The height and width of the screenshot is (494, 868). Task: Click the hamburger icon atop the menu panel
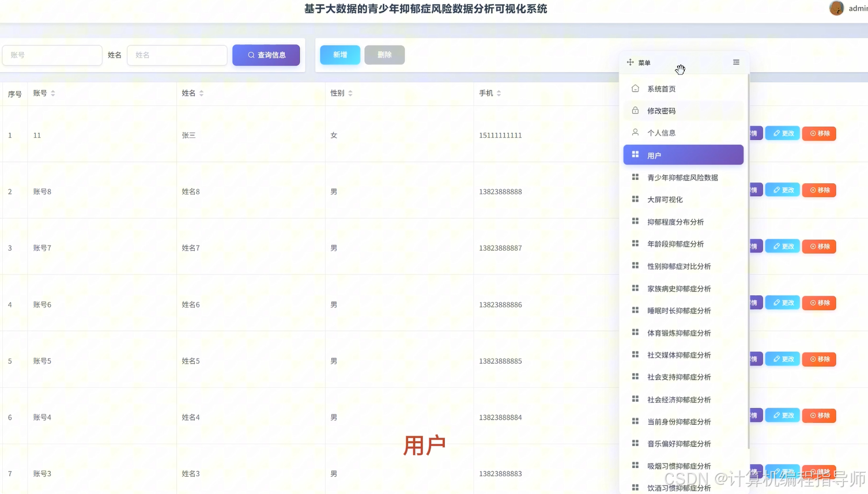tap(735, 62)
